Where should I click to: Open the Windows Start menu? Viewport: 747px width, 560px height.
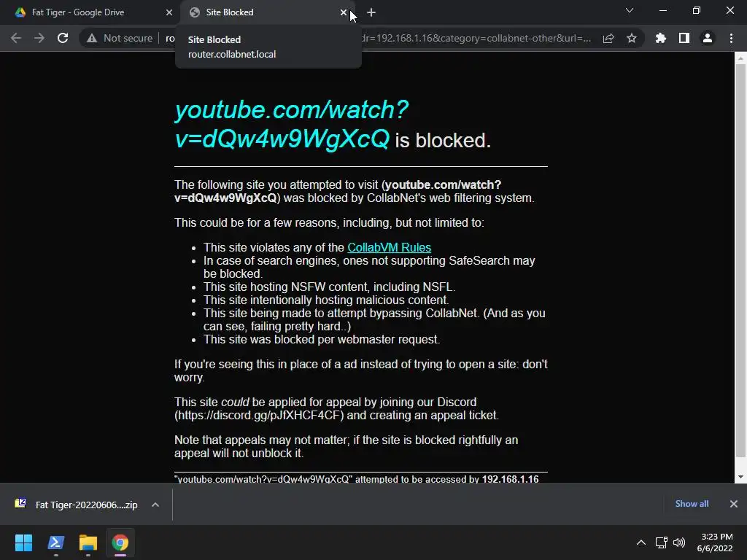click(x=23, y=542)
